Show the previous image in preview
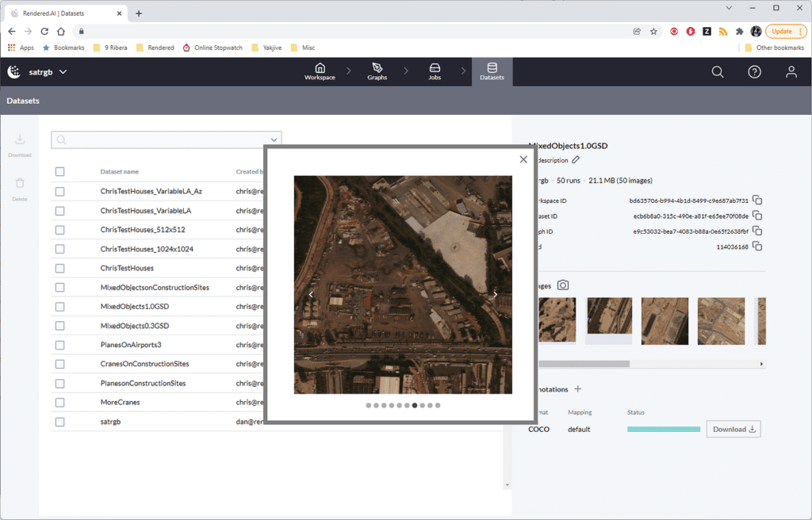The image size is (812, 520). [311, 294]
